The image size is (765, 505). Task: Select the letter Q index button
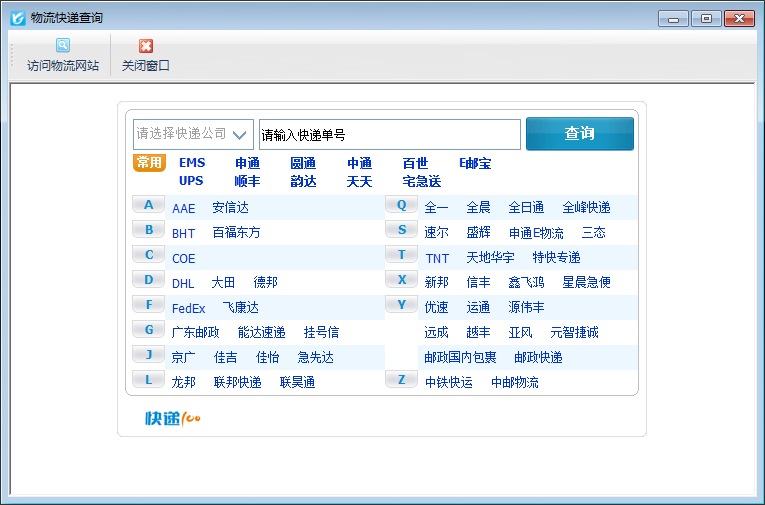coord(401,205)
